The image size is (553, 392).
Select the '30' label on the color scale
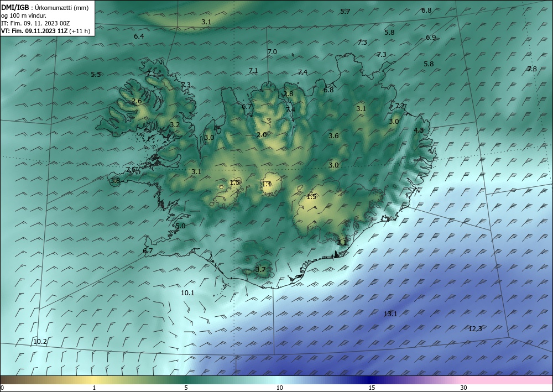point(464,388)
